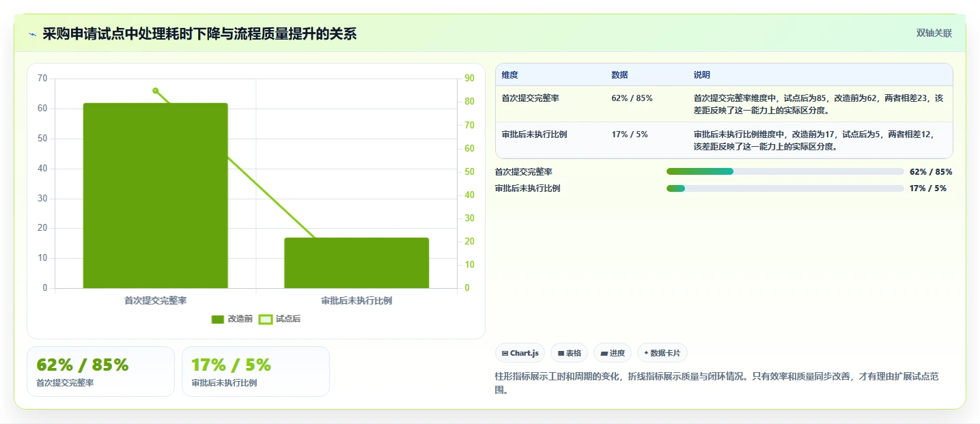Toggle the 试点后 legend item
Viewport: 980px width, 424px height.
[280, 319]
